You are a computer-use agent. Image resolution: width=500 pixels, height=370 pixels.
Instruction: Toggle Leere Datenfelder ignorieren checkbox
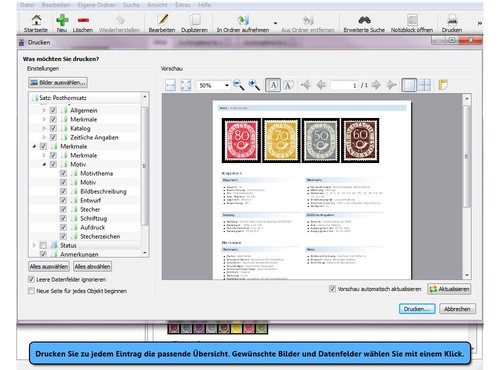point(31,279)
